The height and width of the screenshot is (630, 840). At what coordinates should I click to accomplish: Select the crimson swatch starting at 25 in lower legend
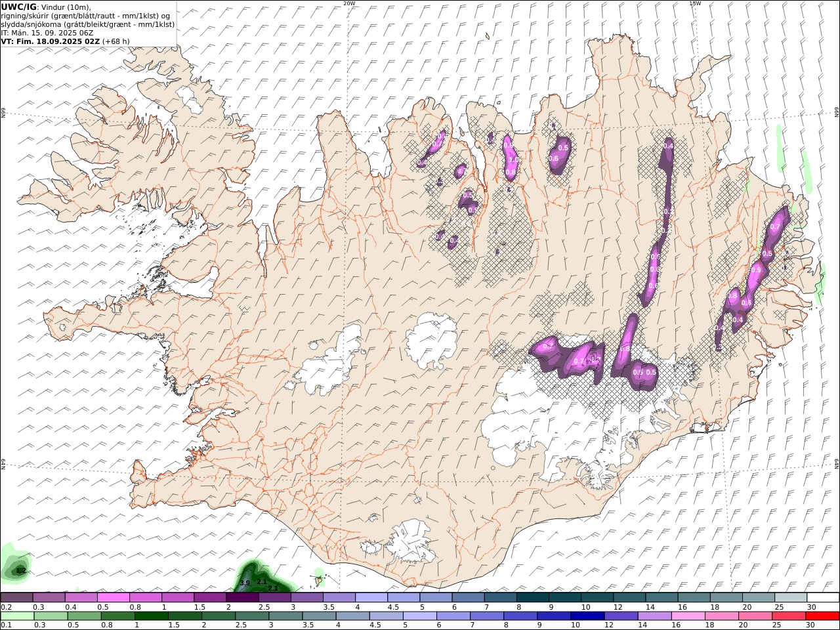tap(788, 616)
